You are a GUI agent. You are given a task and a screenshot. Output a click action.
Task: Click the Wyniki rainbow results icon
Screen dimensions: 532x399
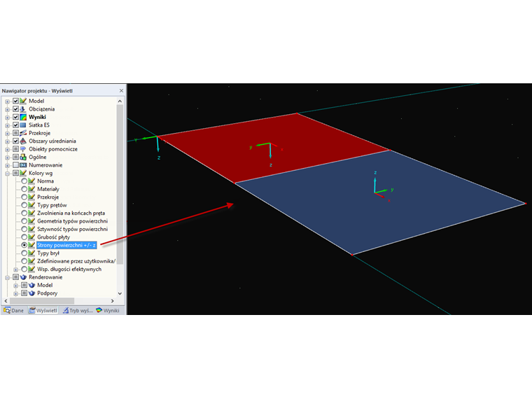point(23,117)
